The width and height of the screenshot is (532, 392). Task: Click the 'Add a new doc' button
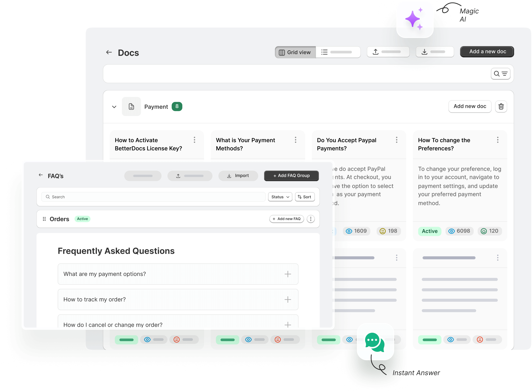487,51
